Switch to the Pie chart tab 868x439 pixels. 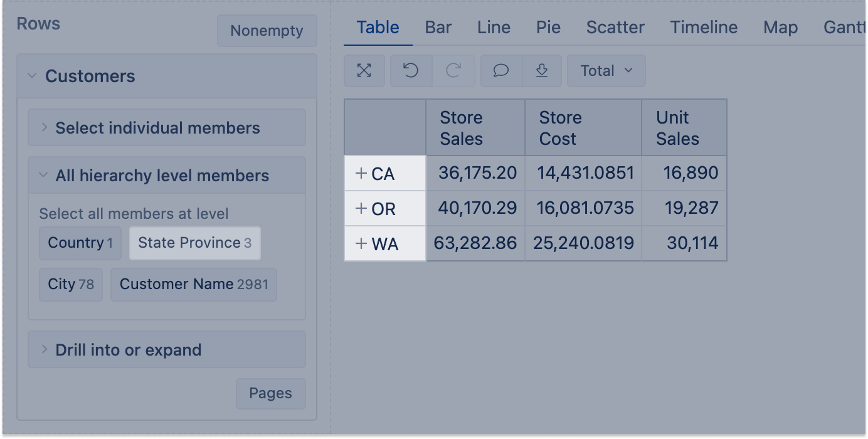click(x=548, y=28)
